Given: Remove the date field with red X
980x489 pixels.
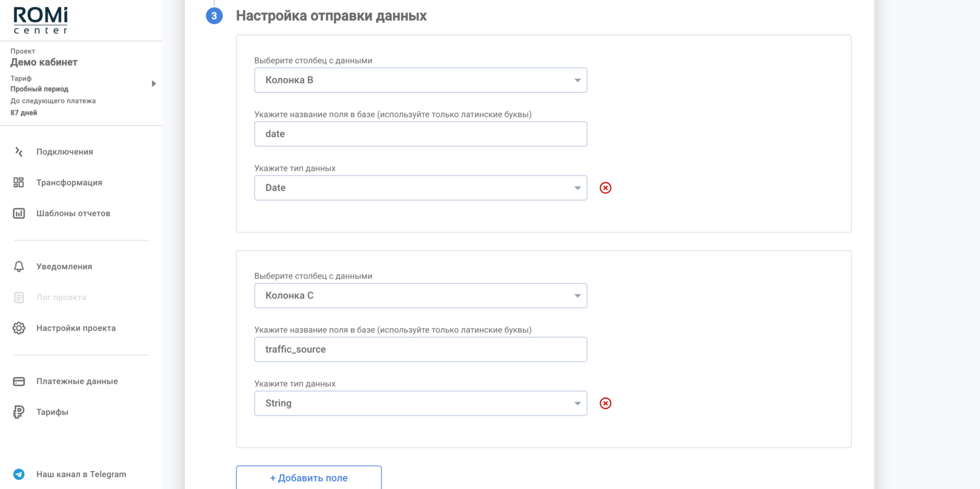Looking at the screenshot, I should click(x=605, y=188).
